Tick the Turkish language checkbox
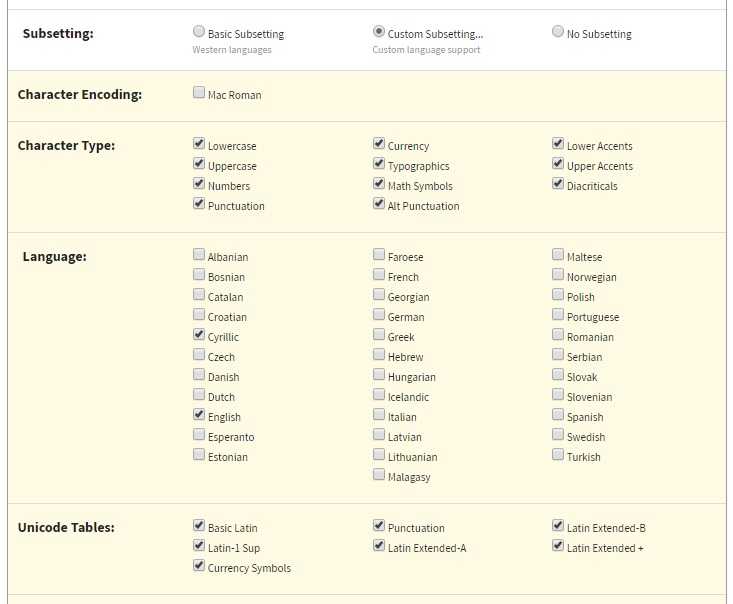The width and height of the screenshot is (733, 604). pos(557,454)
